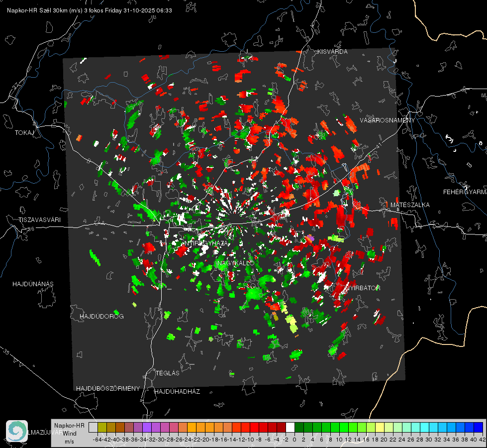
Task: Click the bright violet swatch above -34
Action: 147,427
